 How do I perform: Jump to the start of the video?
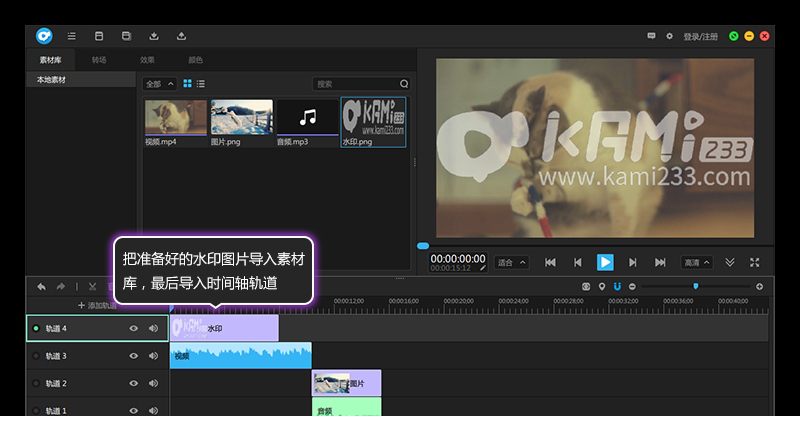pos(550,262)
